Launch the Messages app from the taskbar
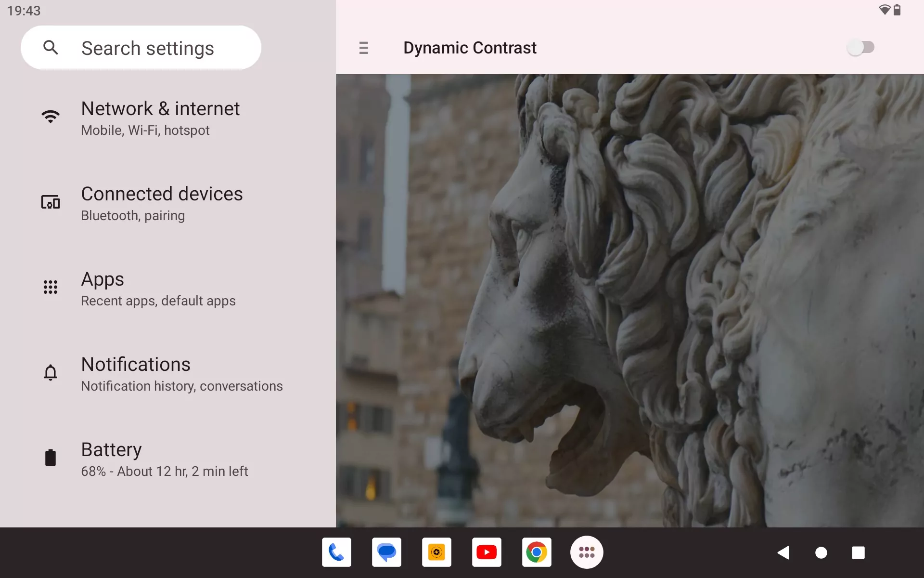This screenshot has width=924, height=578. 386,552
